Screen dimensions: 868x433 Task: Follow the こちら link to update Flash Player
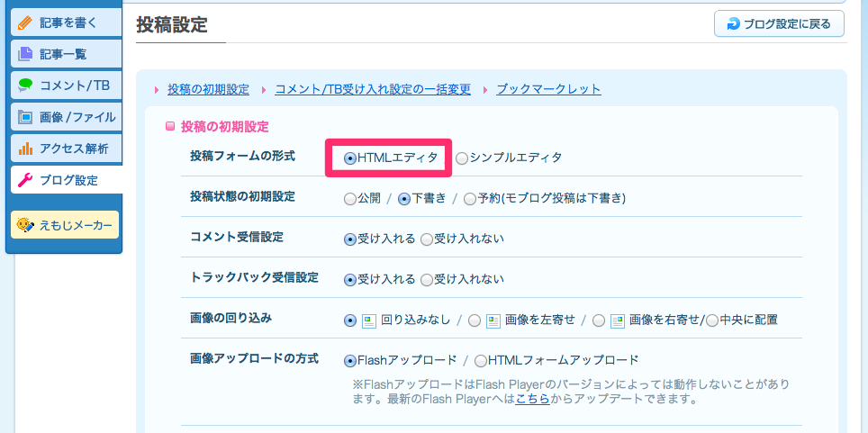(532, 399)
